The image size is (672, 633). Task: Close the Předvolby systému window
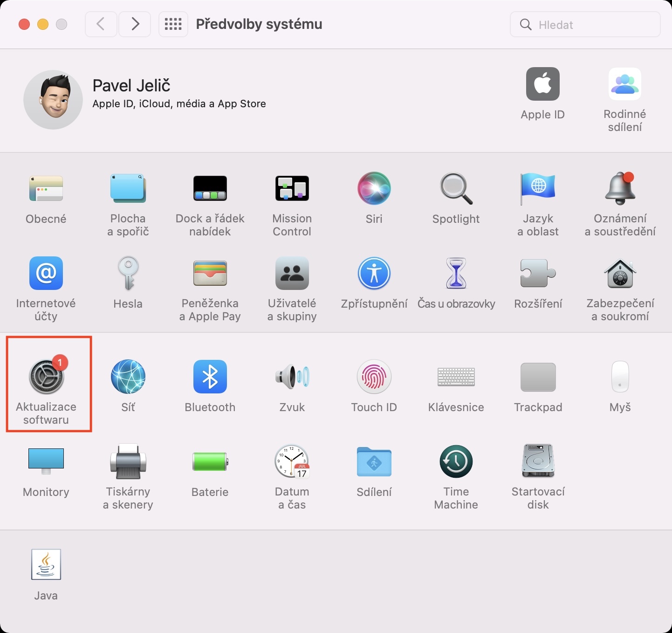pos(24,24)
